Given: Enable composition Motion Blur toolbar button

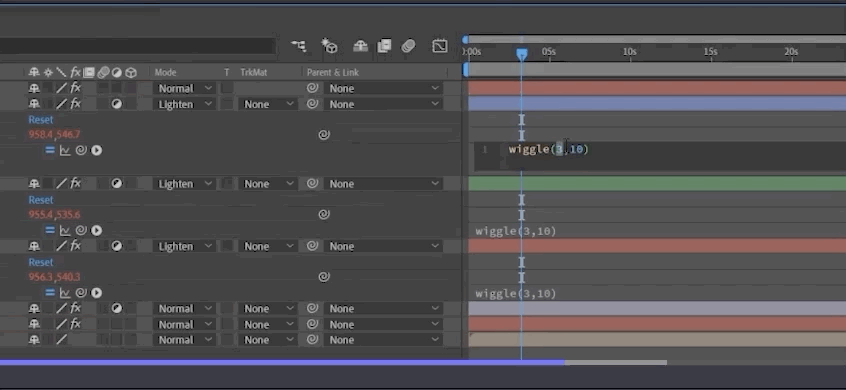Looking at the screenshot, I should click(x=408, y=46).
